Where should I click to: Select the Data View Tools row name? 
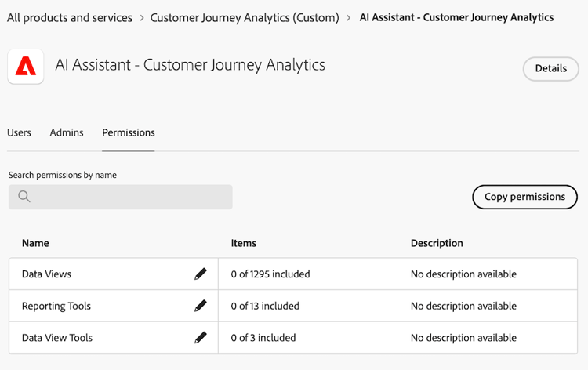tap(57, 338)
